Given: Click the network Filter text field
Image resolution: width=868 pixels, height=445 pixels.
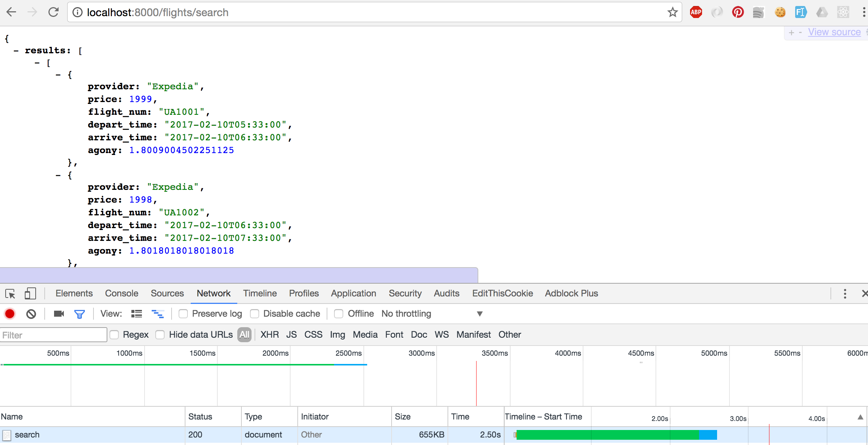Looking at the screenshot, I should point(53,335).
